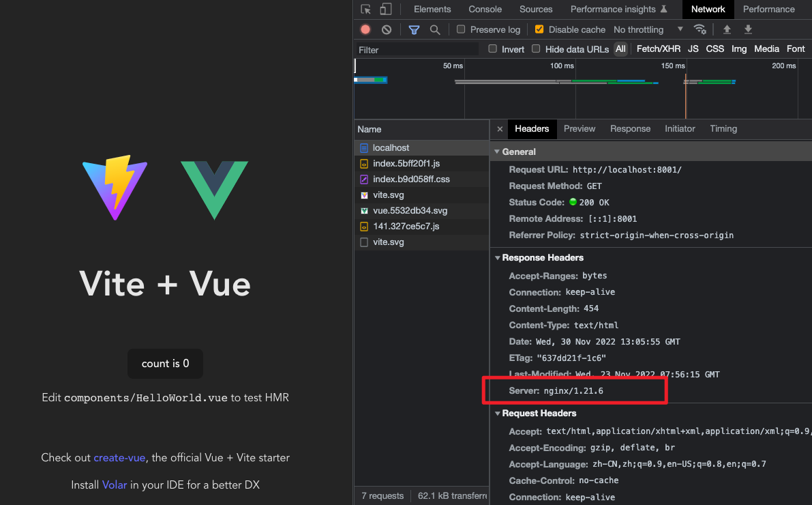Click the Status Code 200 OK value
Viewport: 812px width, 505px height.
(589, 202)
